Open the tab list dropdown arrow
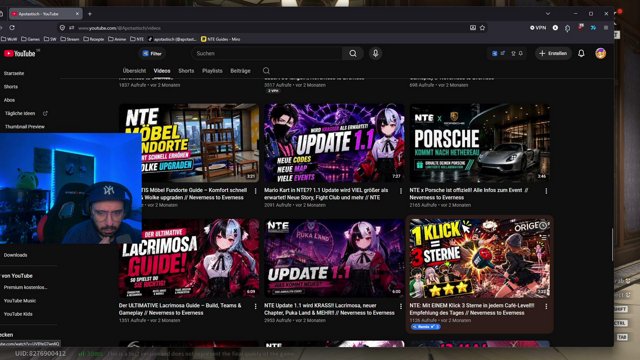This screenshot has height=360, width=640. point(548,14)
